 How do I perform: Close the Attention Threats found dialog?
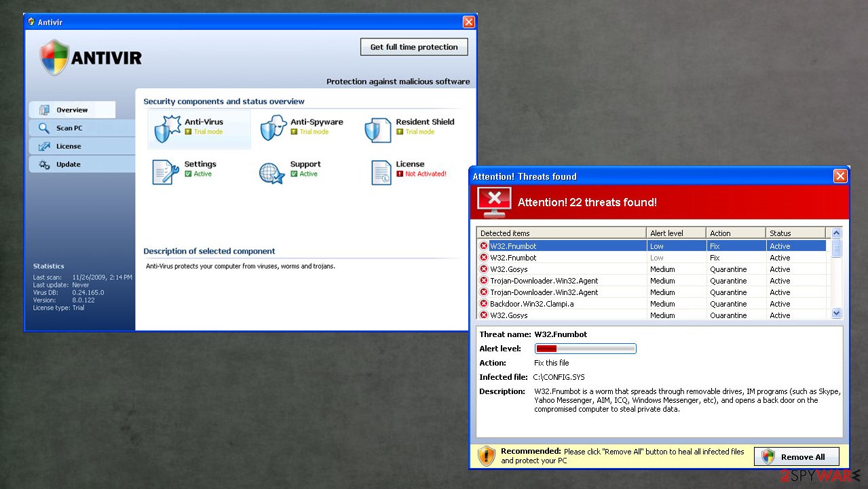(x=841, y=176)
